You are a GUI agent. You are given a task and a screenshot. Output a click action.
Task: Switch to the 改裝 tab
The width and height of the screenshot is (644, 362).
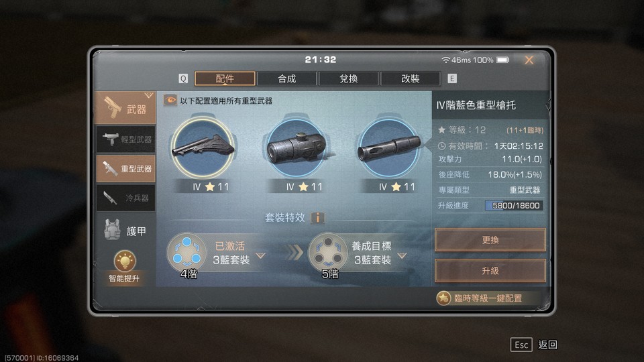point(411,78)
